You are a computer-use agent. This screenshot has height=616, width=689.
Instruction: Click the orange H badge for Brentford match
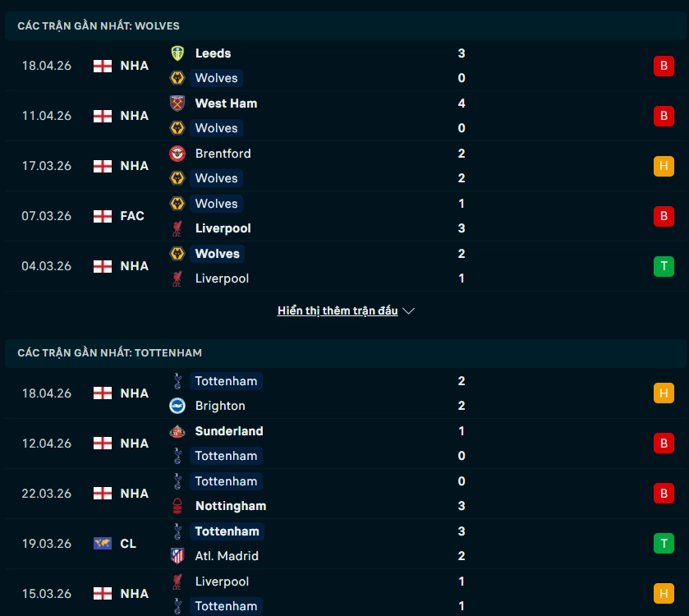click(x=664, y=166)
